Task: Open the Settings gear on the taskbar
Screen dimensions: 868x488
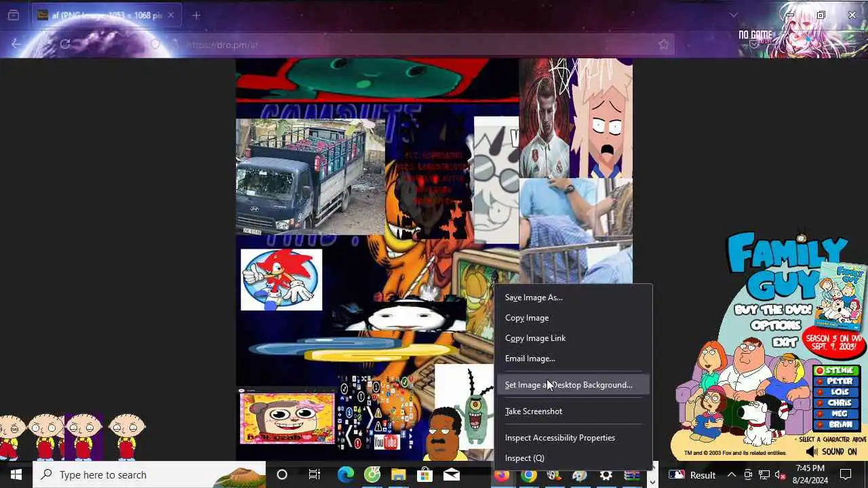Action: pyautogui.click(x=606, y=475)
